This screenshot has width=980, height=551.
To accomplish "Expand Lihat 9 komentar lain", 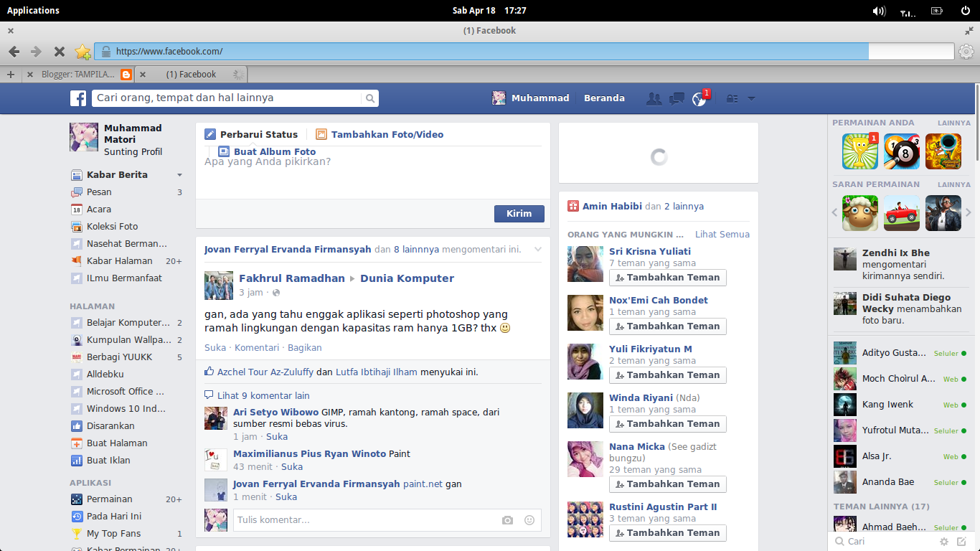I will coord(263,395).
